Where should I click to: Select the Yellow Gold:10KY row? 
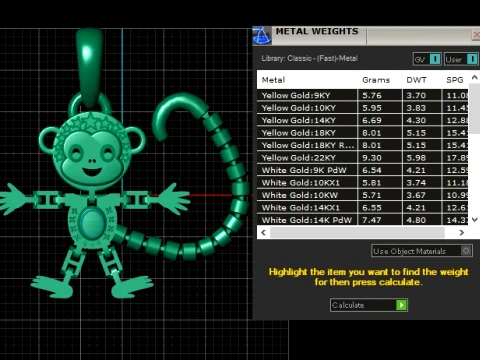363,108
